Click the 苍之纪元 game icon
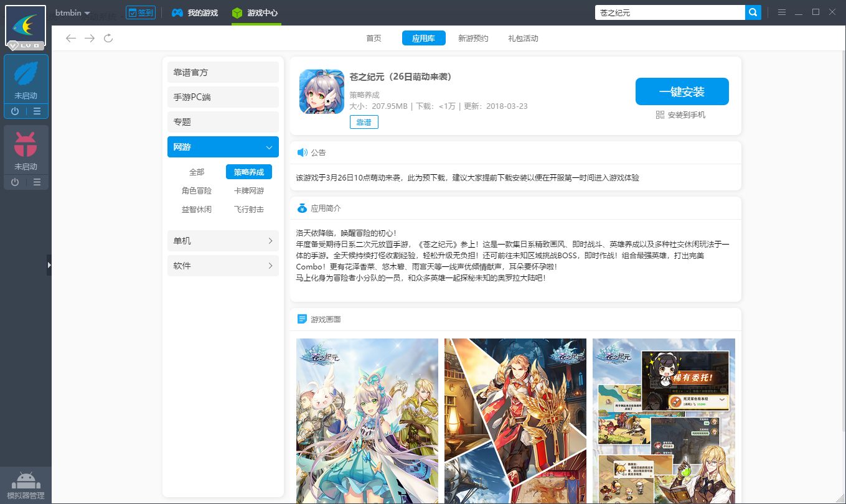The height and width of the screenshot is (504, 846). 322,91
